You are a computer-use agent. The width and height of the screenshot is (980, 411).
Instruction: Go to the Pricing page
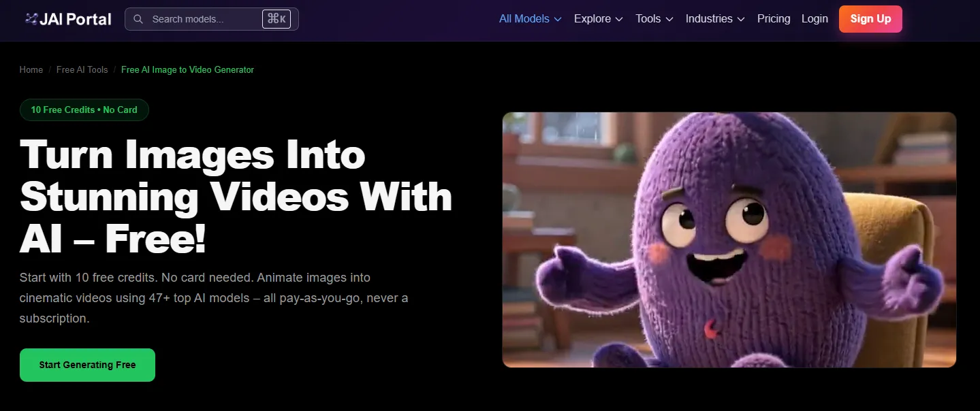point(774,19)
